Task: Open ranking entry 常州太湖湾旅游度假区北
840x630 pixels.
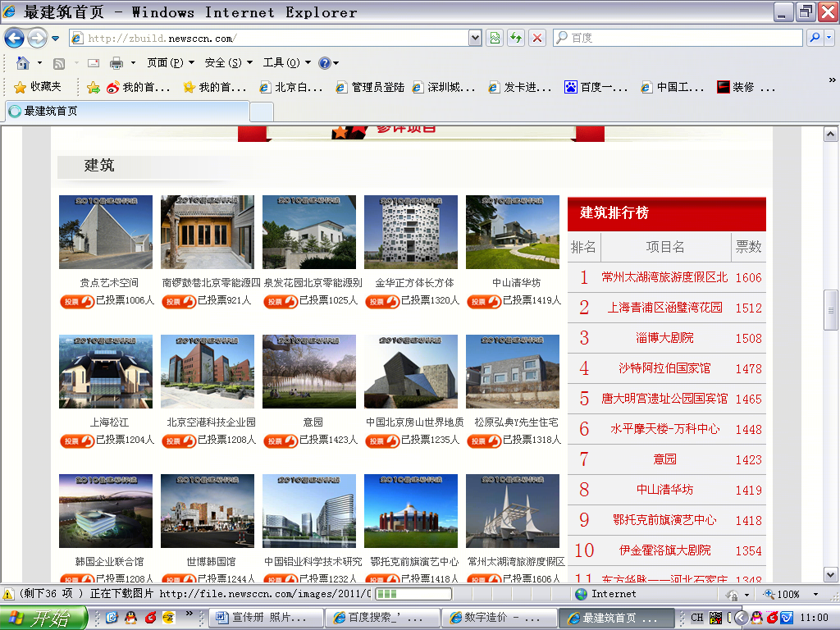Action: coord(664,277)
